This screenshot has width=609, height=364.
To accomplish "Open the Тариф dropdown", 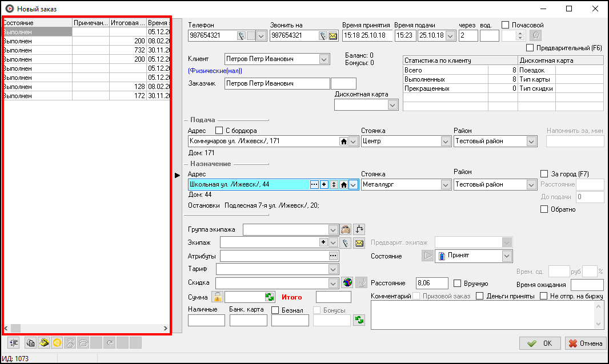I will point(334,269).
